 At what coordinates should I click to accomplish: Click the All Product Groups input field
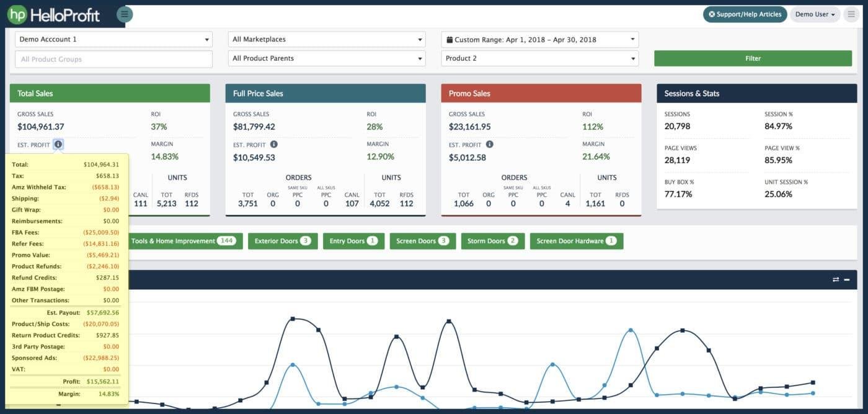pyautogui.click(x=113, y=60)
